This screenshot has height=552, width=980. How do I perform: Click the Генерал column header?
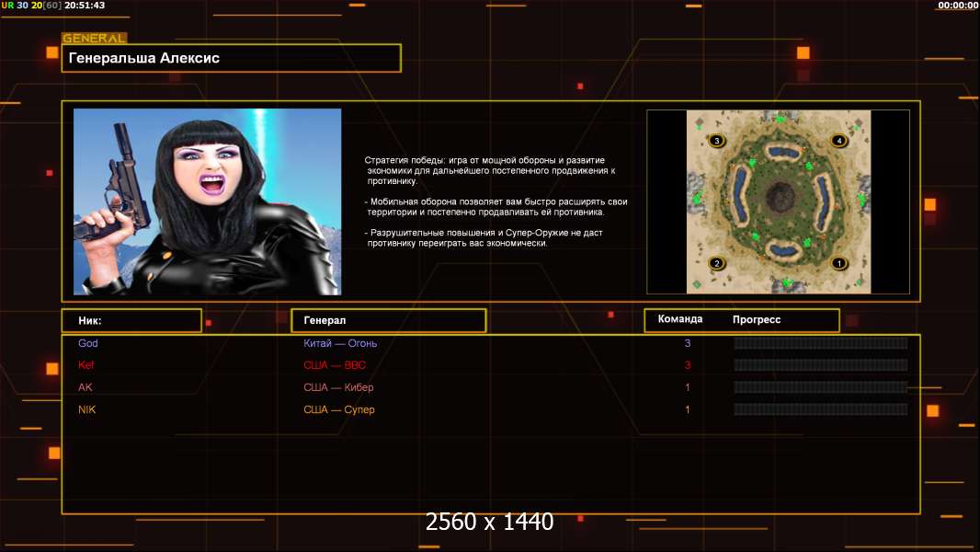click(x=389, y=320)
